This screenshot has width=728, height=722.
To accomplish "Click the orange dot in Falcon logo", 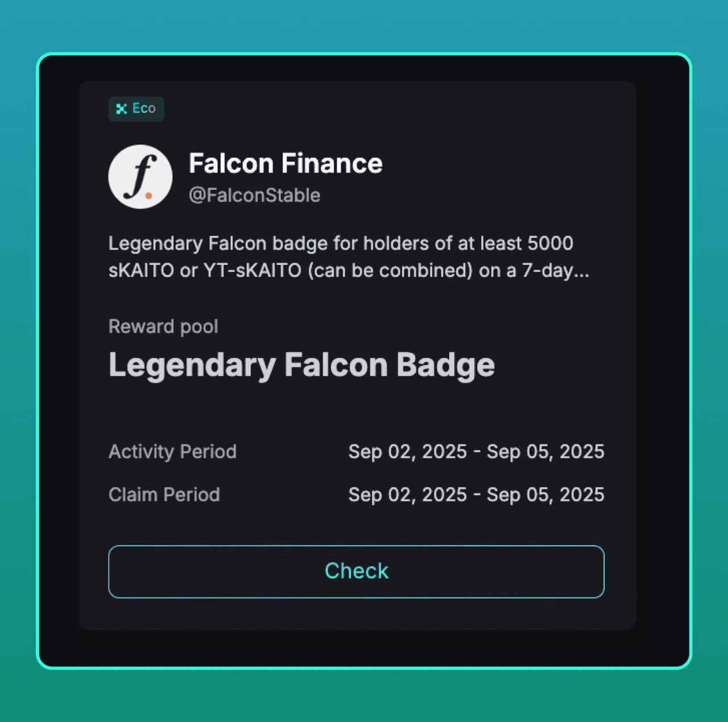I will tap(148, 196).
